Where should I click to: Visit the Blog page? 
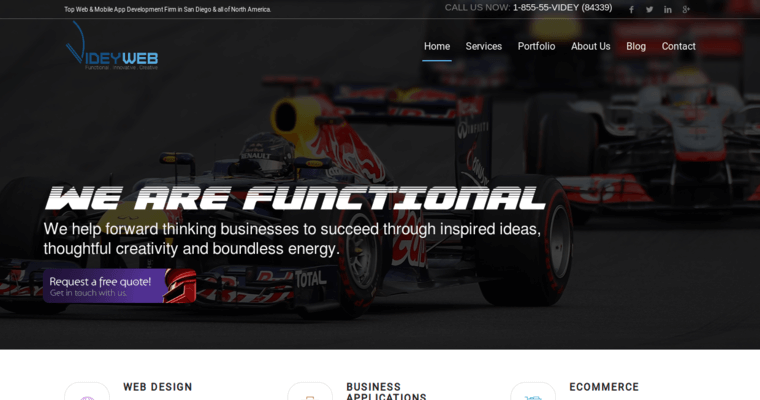point(636,46)
